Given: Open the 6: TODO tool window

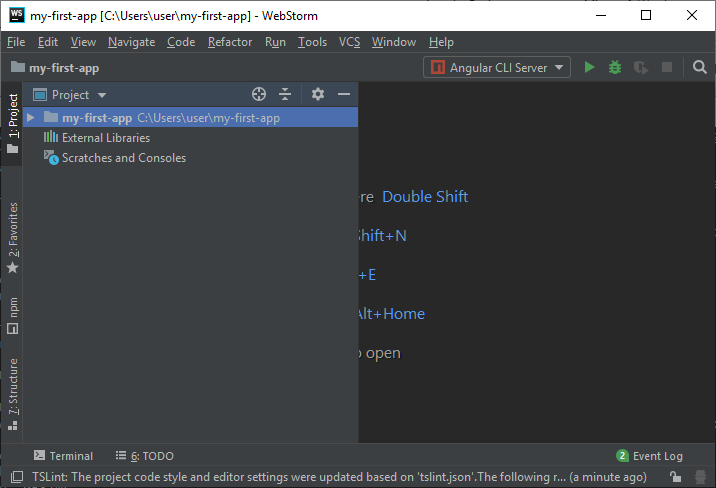Looking at the screenshot, I should point(144,456).
